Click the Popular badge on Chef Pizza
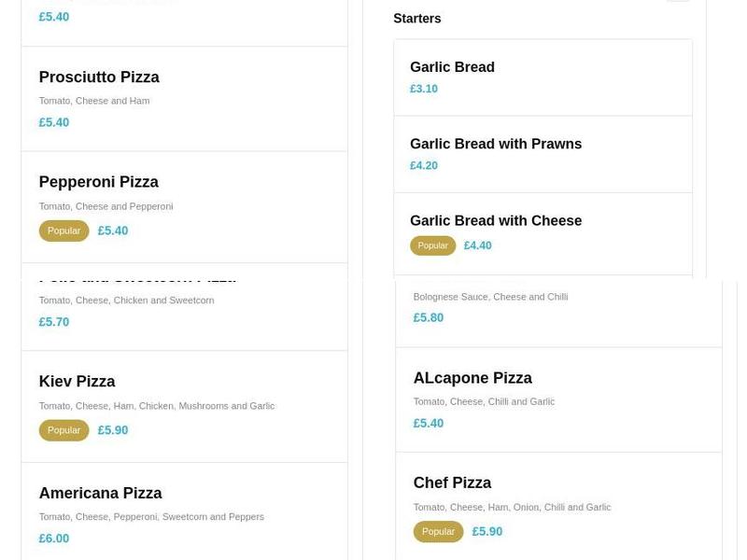Image resolution: width=747 pixels, height=560 pixels. (438, 531)
